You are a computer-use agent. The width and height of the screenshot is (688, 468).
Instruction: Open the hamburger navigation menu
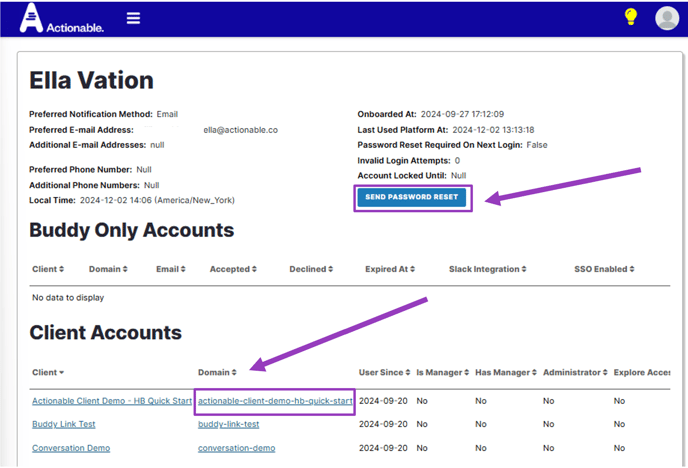click(x=133, y=18)
